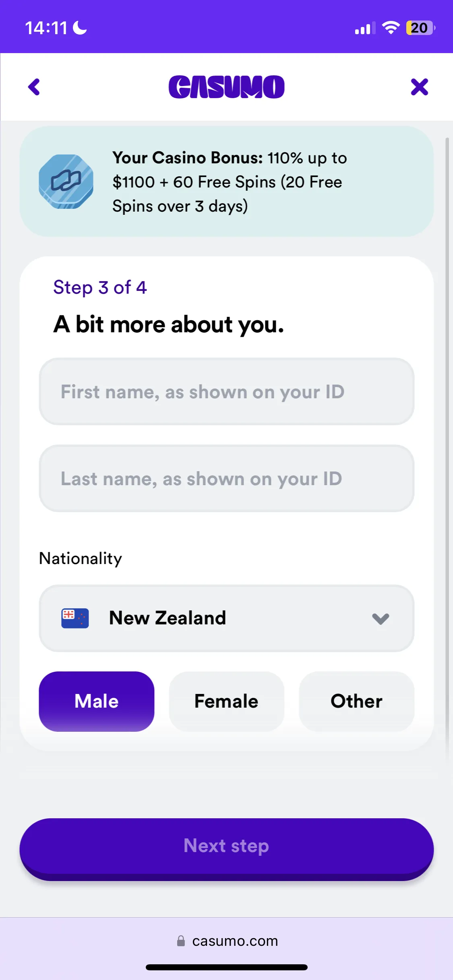Tap the casino bonus chip icon
453x980 pixels.
tap(66, 181)
